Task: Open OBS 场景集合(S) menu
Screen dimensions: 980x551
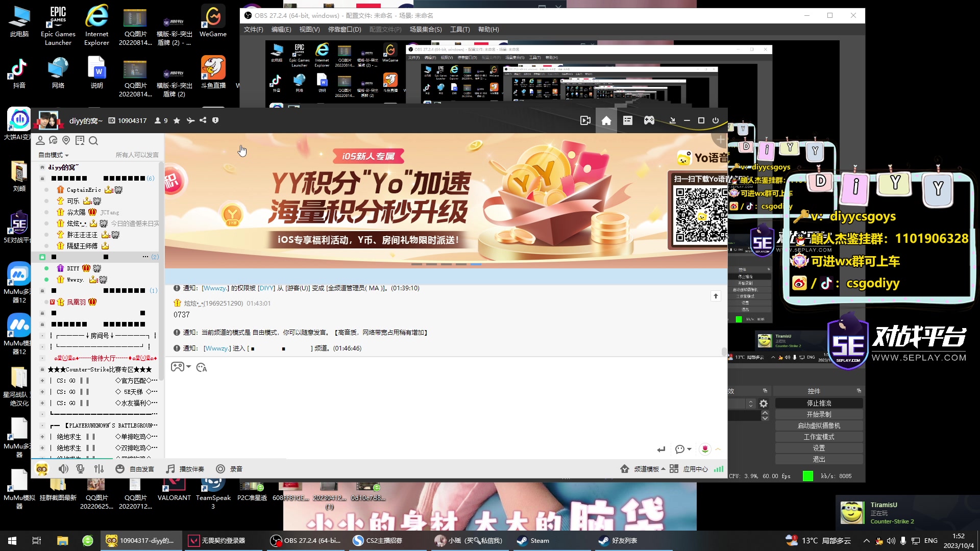Action: point(426,30)
